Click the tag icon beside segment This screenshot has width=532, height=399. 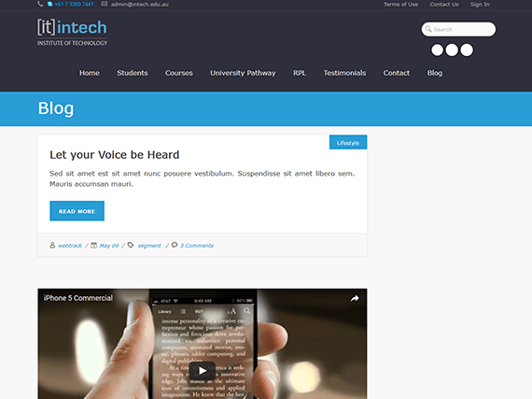[x=131, y=245]
